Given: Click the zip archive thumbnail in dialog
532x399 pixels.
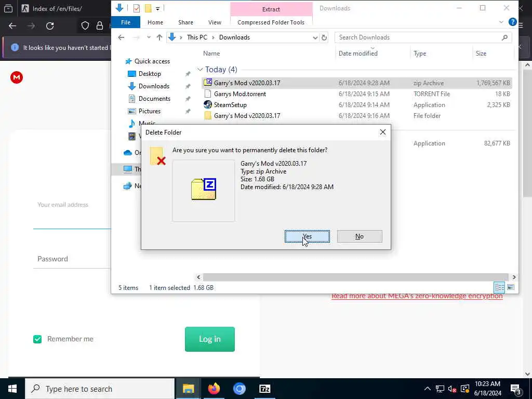Looking at the screenshot, I should tap(204, 191).
